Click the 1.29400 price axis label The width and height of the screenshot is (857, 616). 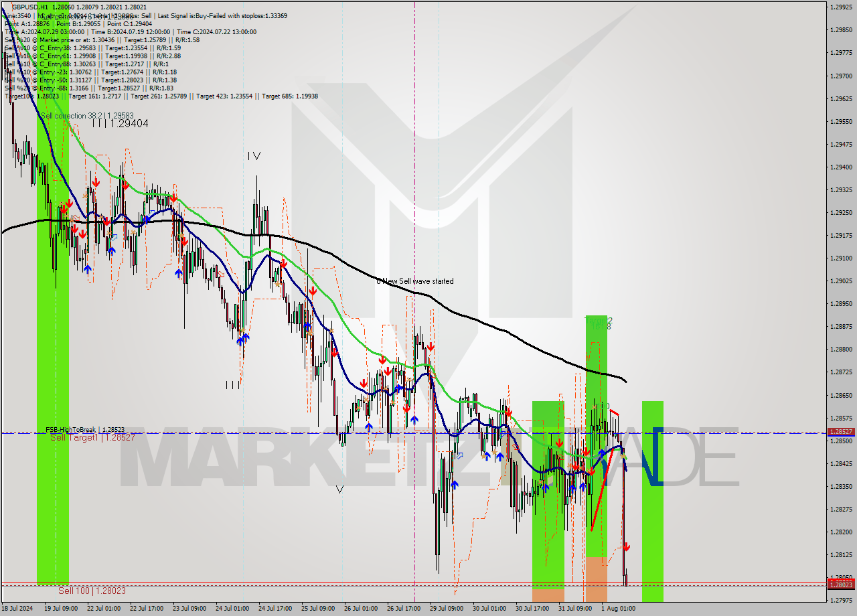[x=840, y=167]
